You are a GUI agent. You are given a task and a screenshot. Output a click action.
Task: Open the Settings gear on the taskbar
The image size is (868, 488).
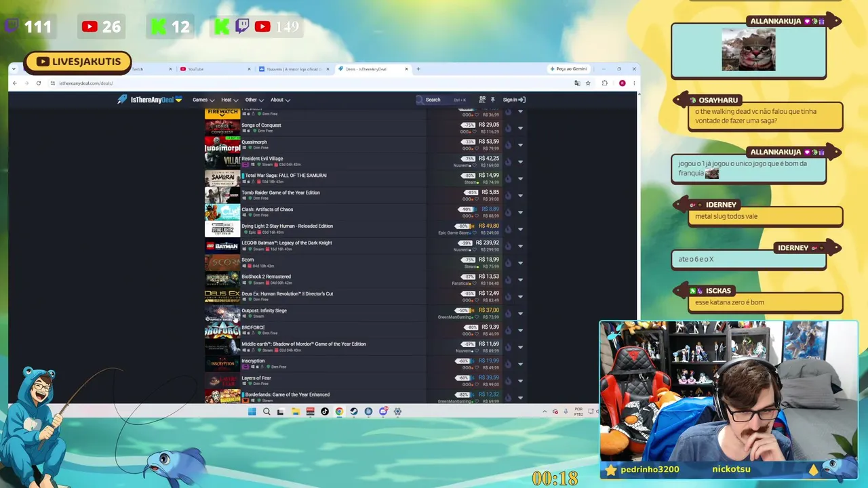(397, 411)
